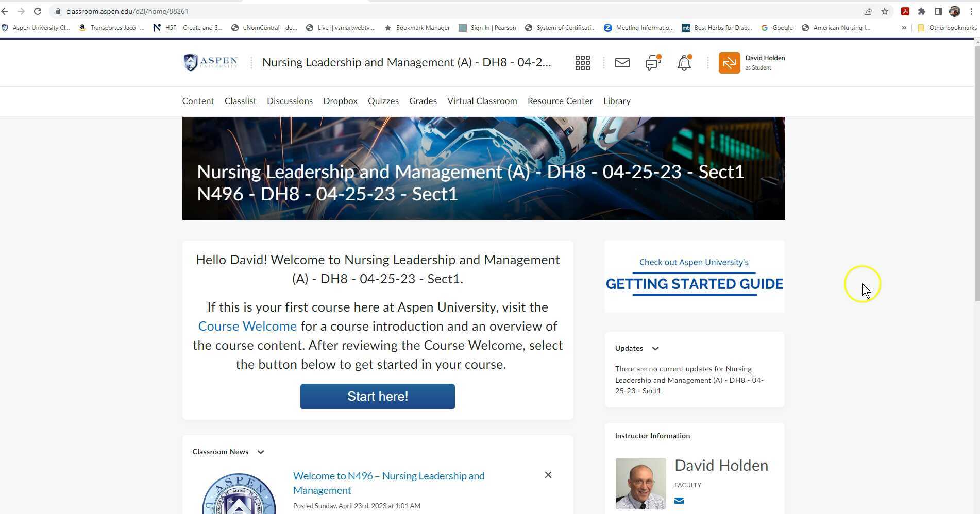Click the Getting Started Guide banner

(x=694, y=277)
